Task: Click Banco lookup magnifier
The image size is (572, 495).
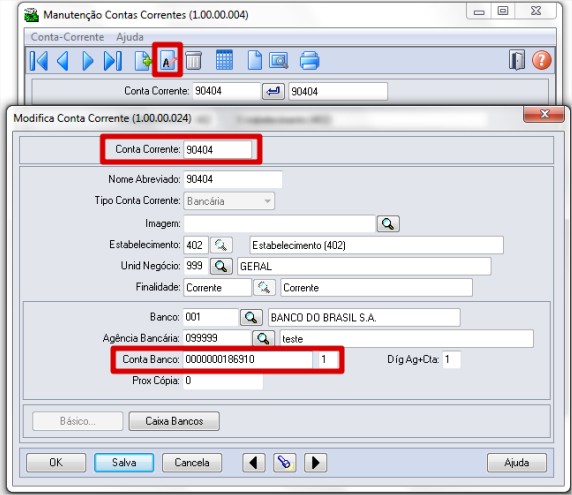Action: click(x=251, y=317)
